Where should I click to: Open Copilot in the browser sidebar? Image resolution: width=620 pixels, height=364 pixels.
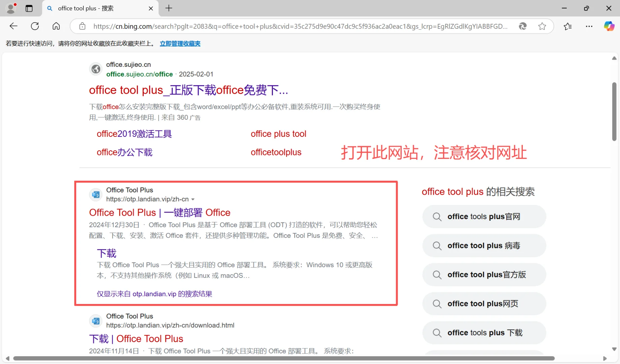click(x=609, y=26)
